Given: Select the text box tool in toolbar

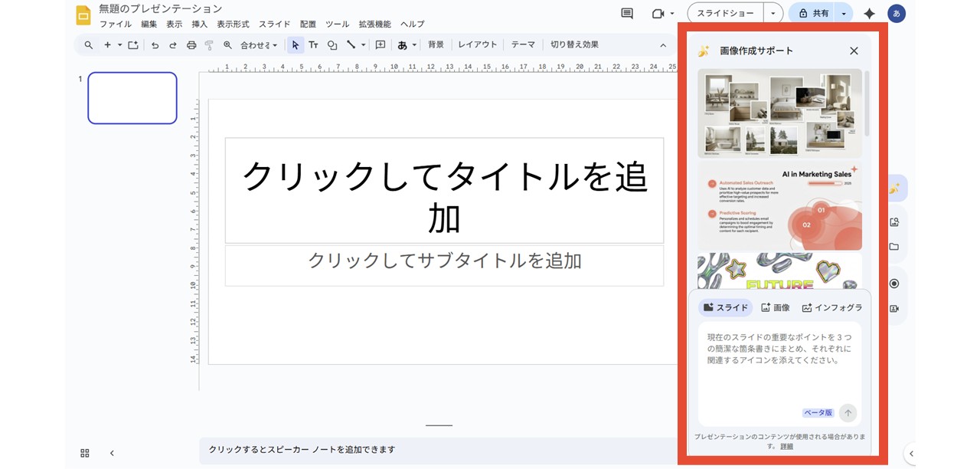Looking at the screenshot, I should [x=314, y=44].
